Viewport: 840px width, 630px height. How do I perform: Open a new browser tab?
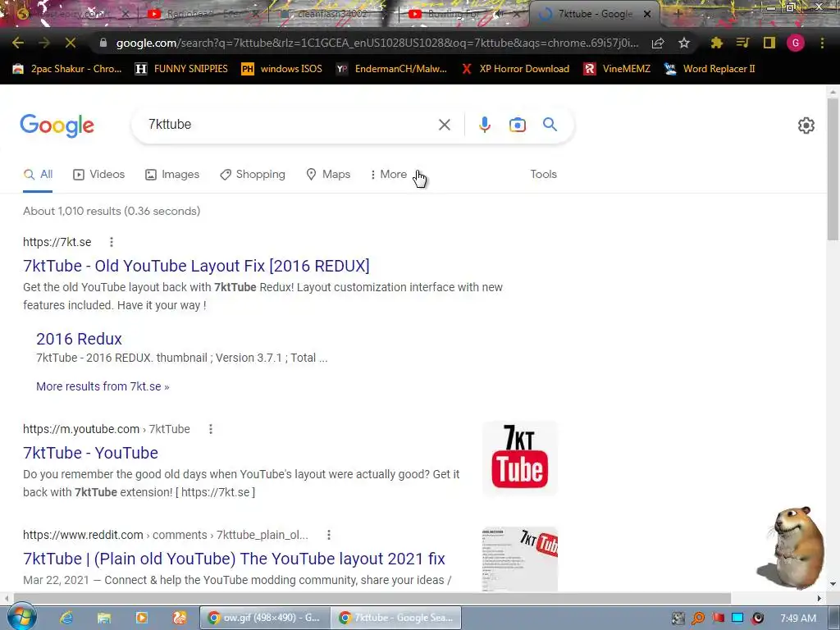pos(677,14)
